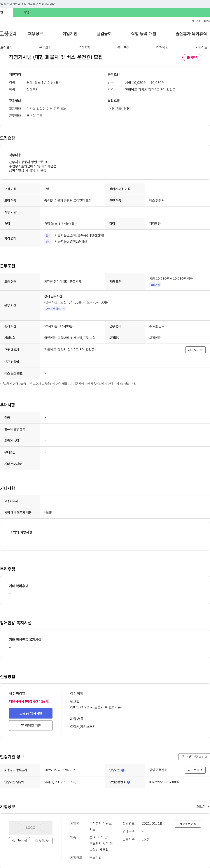Open the 출산휴가·육아휴직 menu

click(x=191, y=34)
